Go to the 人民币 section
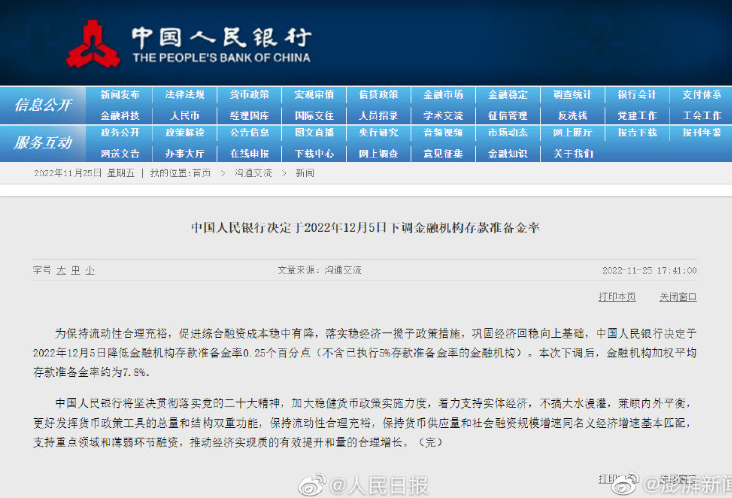Screen dimensions: 732x498 (x=185, y=115)
